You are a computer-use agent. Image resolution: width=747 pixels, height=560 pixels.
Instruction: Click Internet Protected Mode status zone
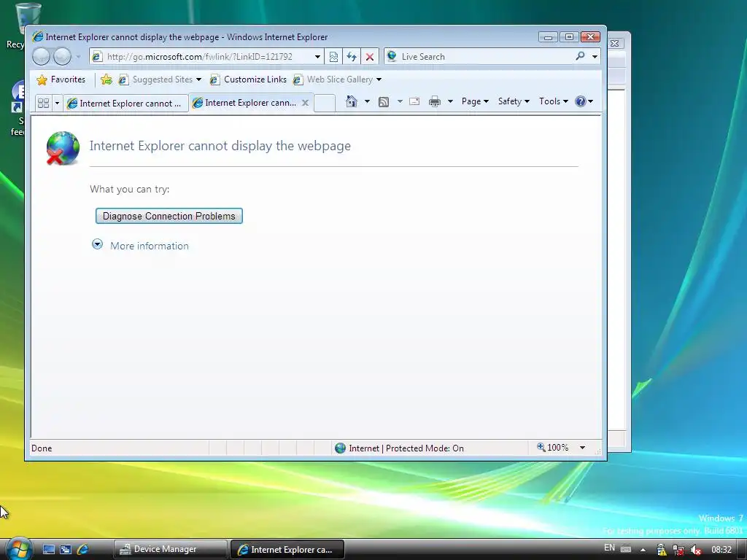pyautogui.click(x=399, y=448)
